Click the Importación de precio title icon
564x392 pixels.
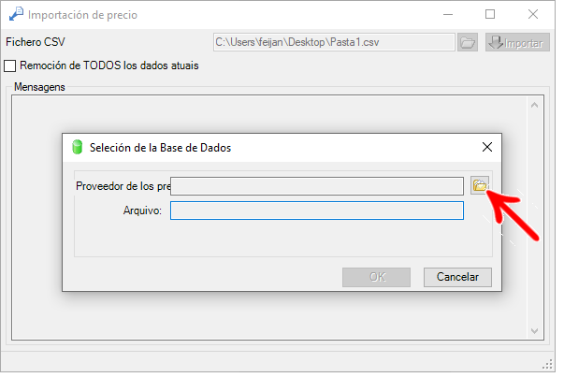16,14
